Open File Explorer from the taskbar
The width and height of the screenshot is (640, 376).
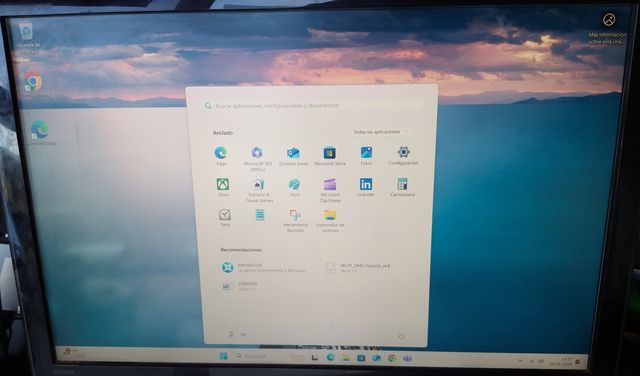click(346, 358)
